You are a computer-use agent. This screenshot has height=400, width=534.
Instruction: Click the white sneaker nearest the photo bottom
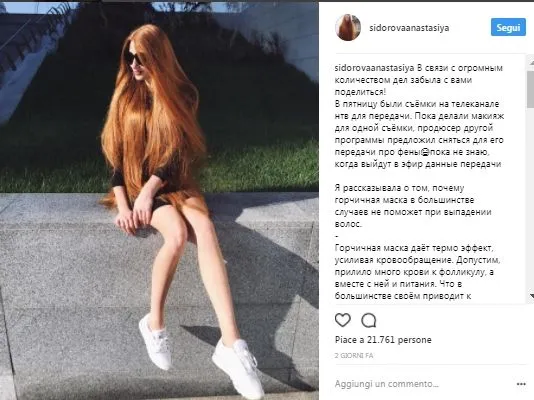(238, 368)
